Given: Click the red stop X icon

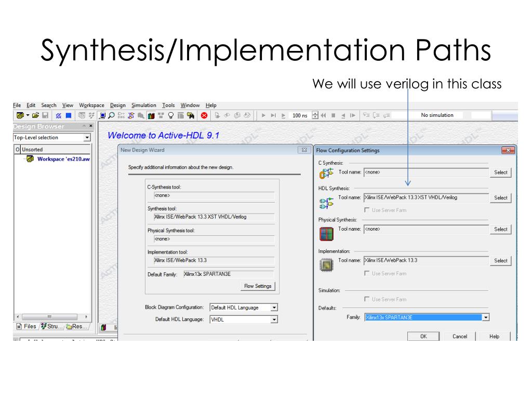Looking at the screenshot, I should click(204, 115).
